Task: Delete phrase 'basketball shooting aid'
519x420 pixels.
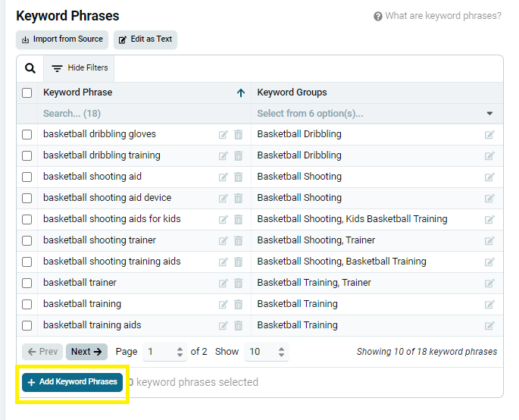Action: (239, 177)
